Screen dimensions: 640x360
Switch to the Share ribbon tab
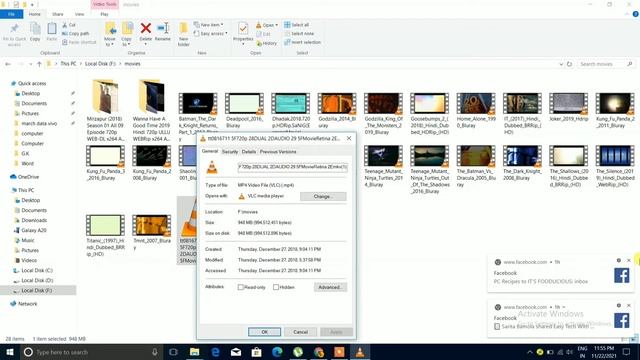click(x=58, y=14)
